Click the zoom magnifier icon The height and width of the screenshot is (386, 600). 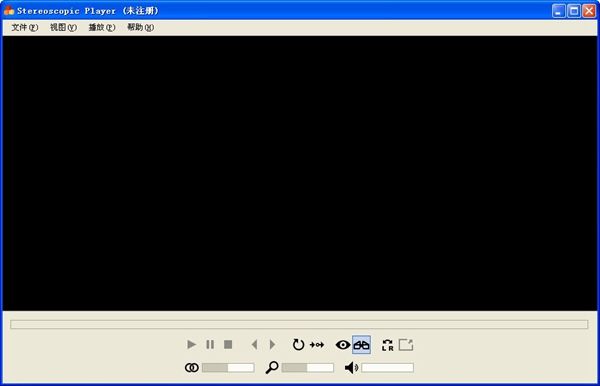click(x=272, y=368)
